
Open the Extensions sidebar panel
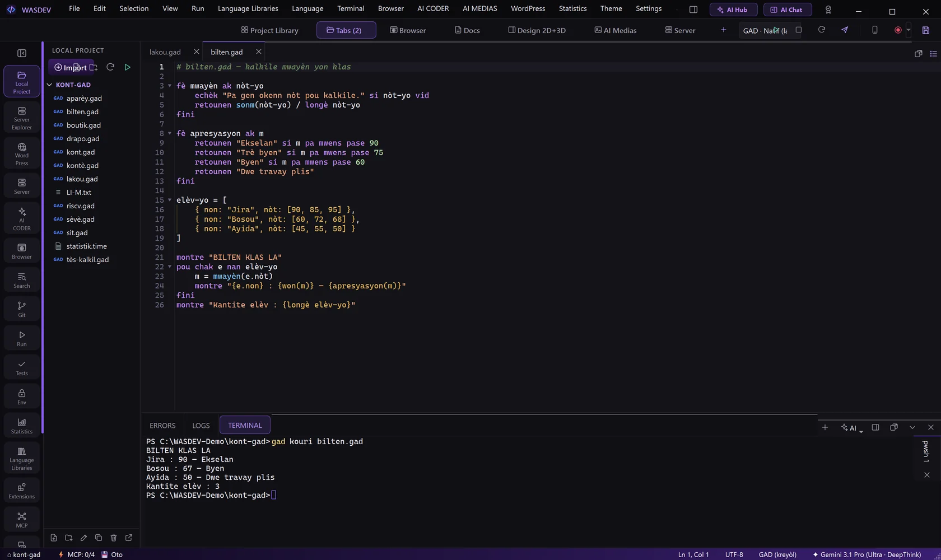(22, 491)
